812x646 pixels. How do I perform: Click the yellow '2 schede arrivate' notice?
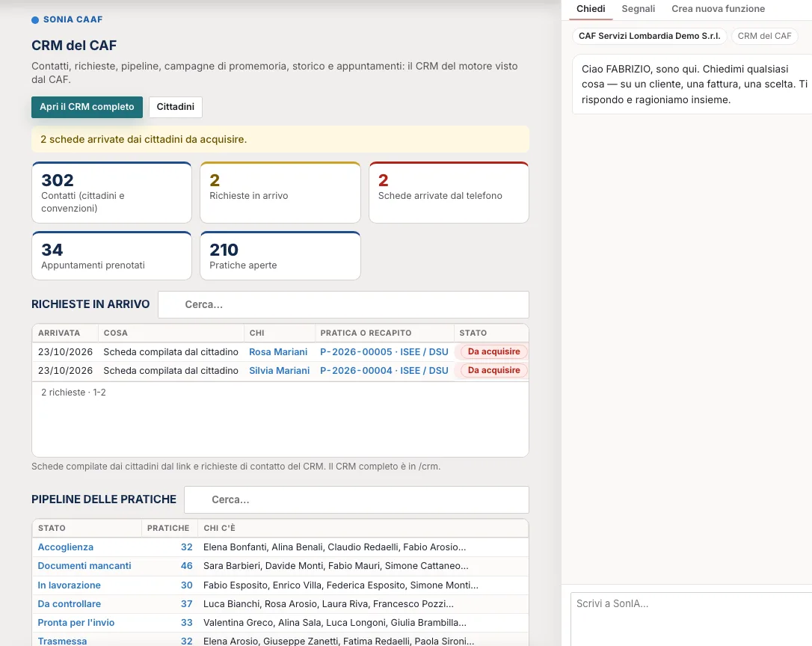click(280, 139)
